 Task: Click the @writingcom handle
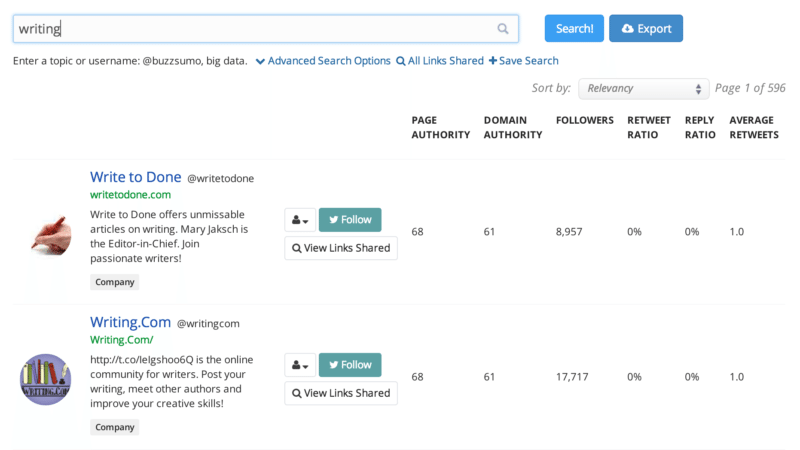pos(208,324)
